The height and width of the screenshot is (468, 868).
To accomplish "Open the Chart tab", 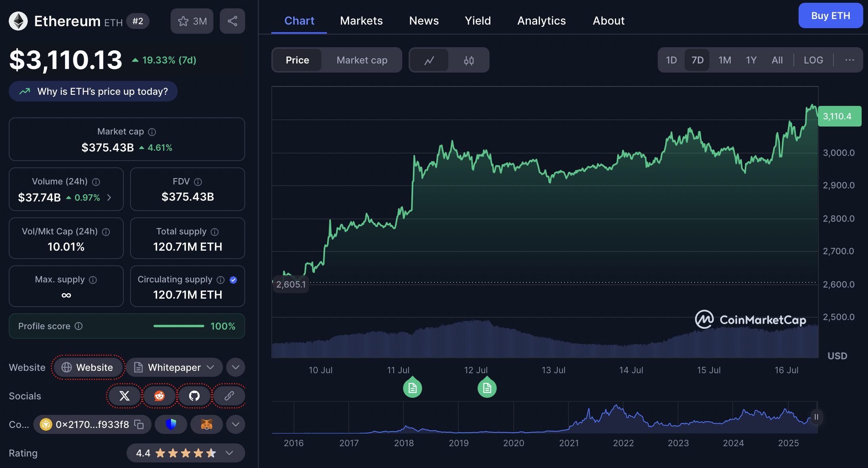I will [299, 21].
